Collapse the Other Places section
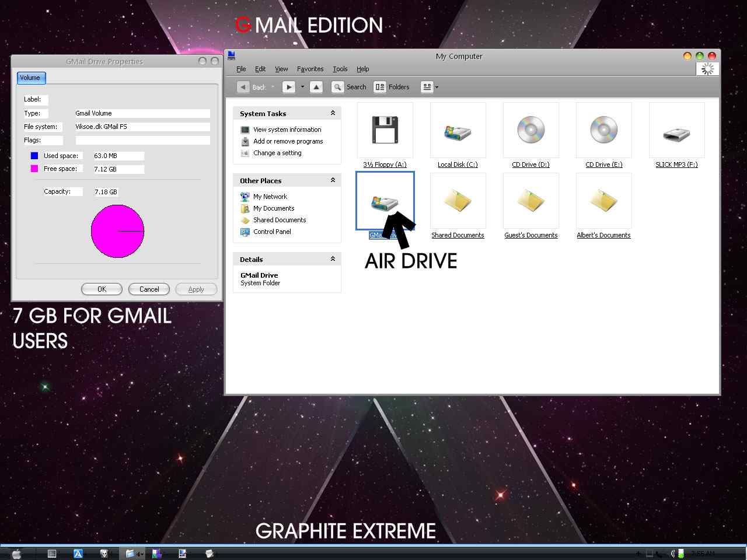Screen dimensions: 747x560 click(x=333, y=180)
